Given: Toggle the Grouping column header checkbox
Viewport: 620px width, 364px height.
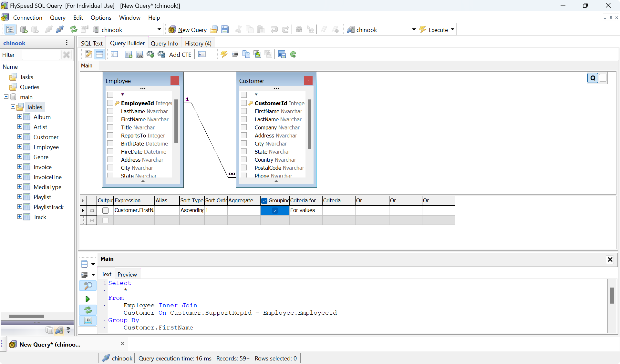Looking at the screenshot, I should [x=264, y=201].
